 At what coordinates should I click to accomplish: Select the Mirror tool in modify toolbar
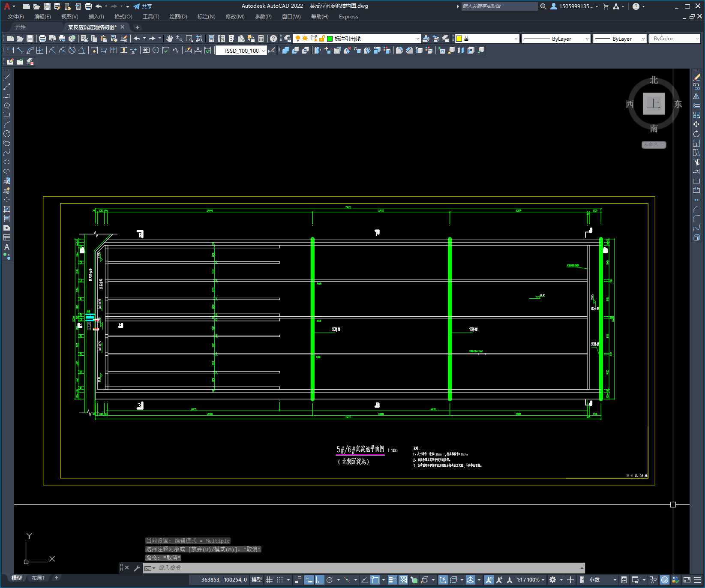click(696, 96)
